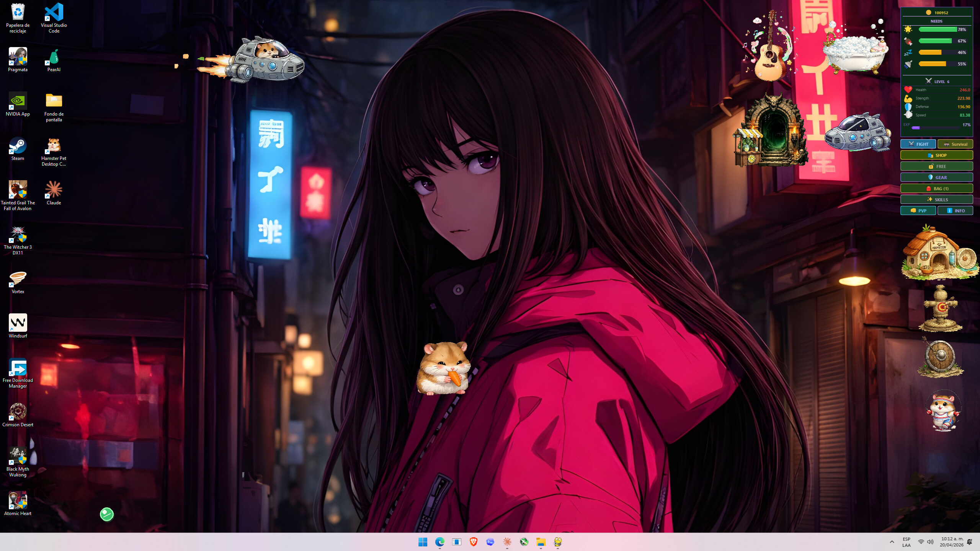Select the Pragmata shortcut
Screen dimensions: 980x551
point(18,59)
